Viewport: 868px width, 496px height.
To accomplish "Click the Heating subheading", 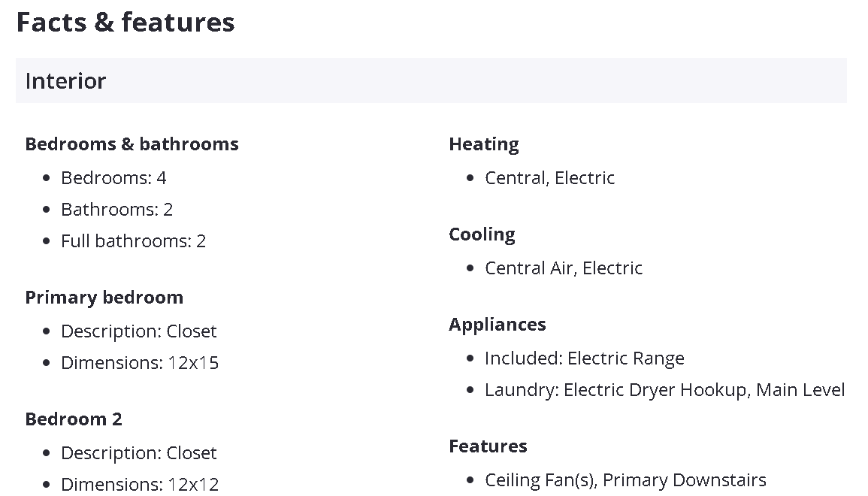I will coord(484,144).
